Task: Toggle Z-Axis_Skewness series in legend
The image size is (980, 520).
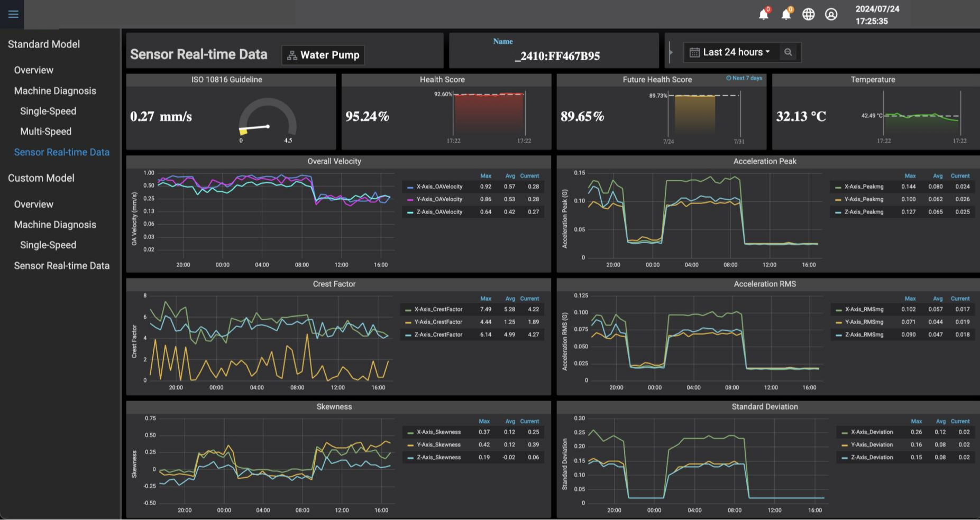Action: point(438,457)
